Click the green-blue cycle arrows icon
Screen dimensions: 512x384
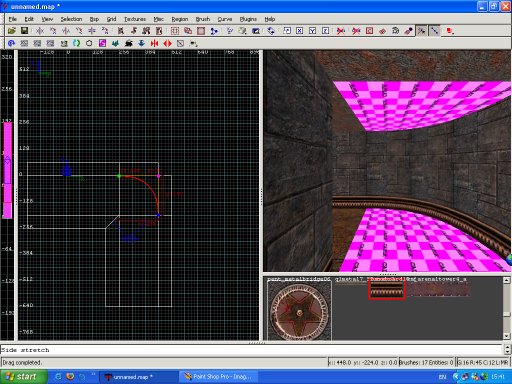(x=76, y=43)
